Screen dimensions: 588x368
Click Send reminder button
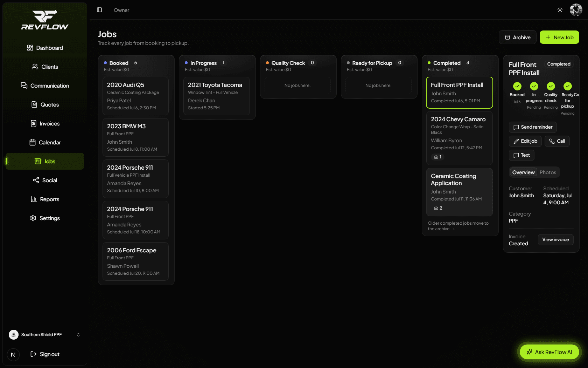tap(533, 127)
